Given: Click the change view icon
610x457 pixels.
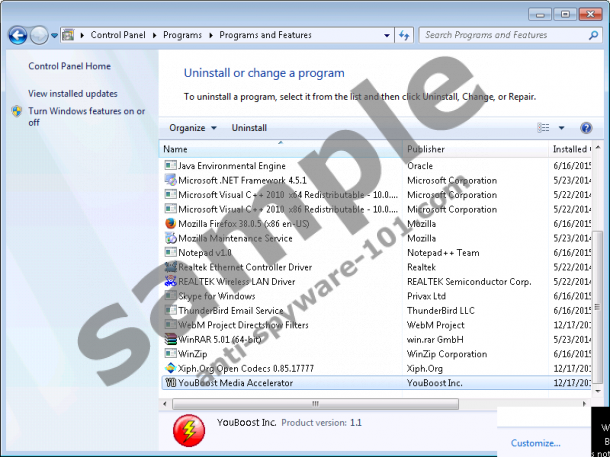Looking at the screenshot, I should (x=544, y=128).
